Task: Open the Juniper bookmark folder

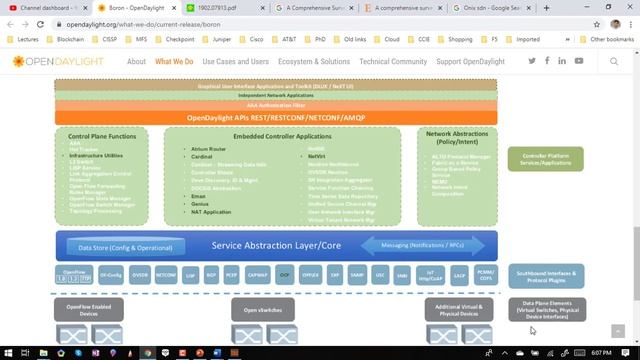Action: point(217,40)
